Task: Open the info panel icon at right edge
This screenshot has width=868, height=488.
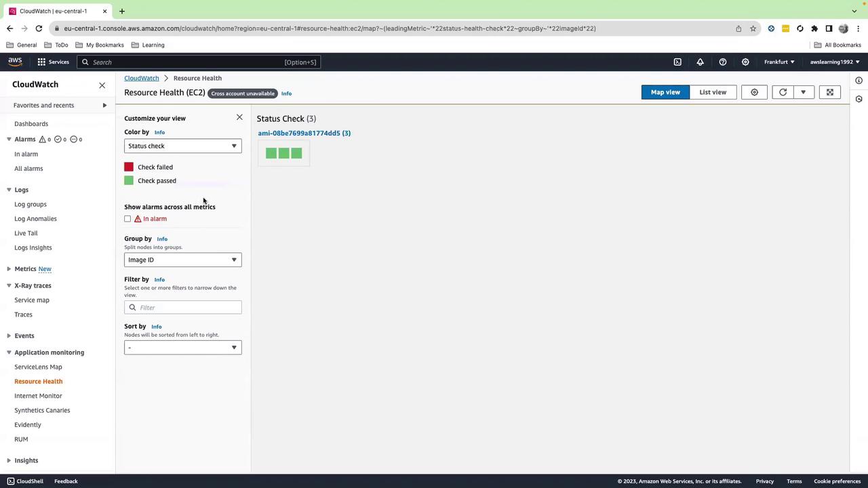Action: coord(859,81)
